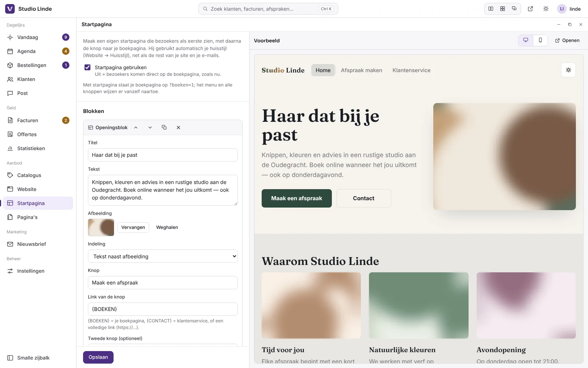Move Openingsblok down with the chevron
The width and height of the screenshot is (588, 368).
tap(150, 127)
